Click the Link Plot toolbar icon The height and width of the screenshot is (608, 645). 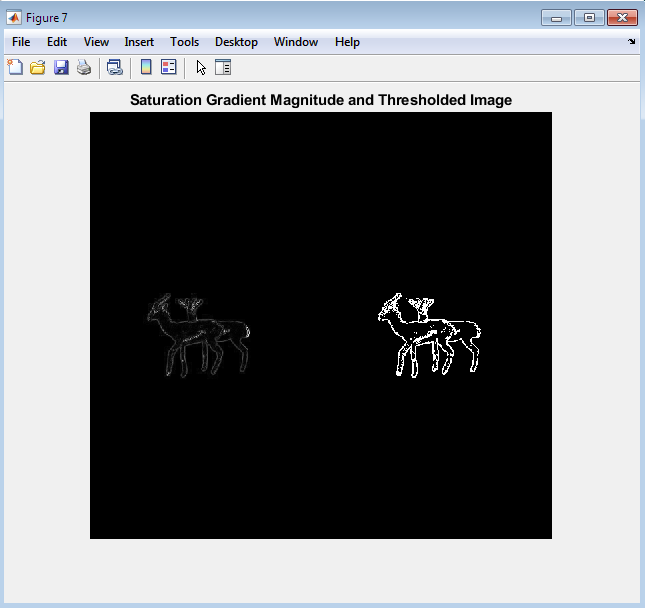click(114, 68)
